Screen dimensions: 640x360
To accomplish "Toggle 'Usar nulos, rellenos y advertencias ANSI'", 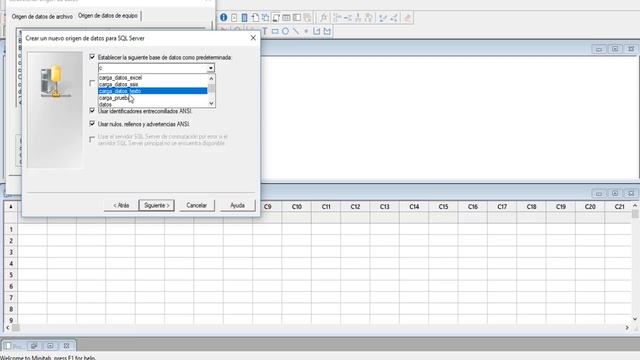I will pyautogui.click(x=92, y=124).
